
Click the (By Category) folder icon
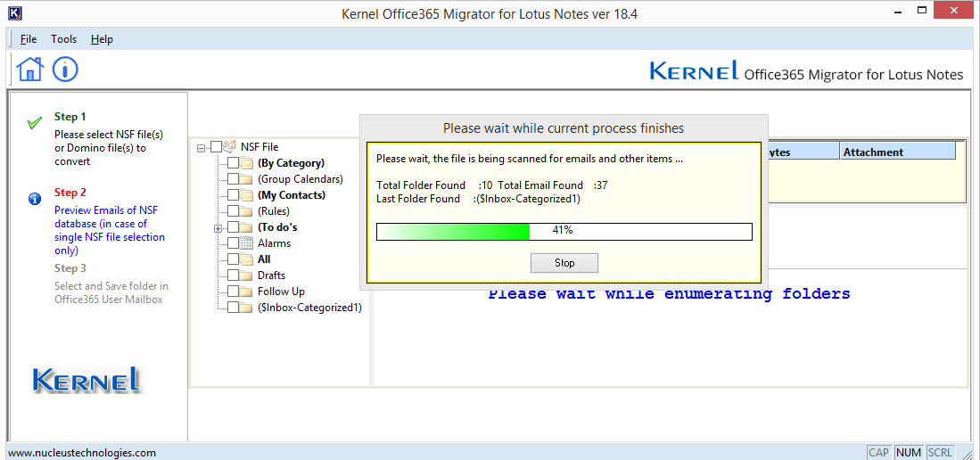(x=247, y=163)
